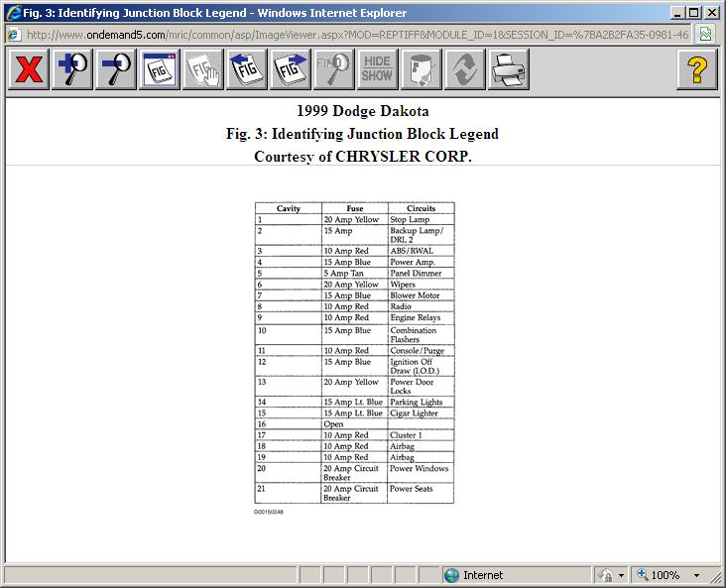Click the 5 Amp Tan fuse cell
The width and height of the screenshot is (726, 588).
[x=355, y=273]
